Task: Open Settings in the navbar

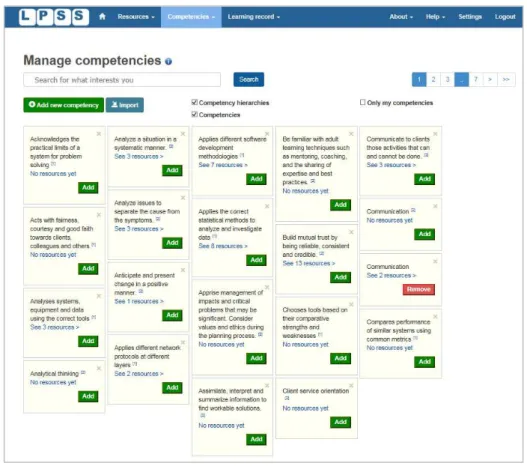Action: coord(470,16)
